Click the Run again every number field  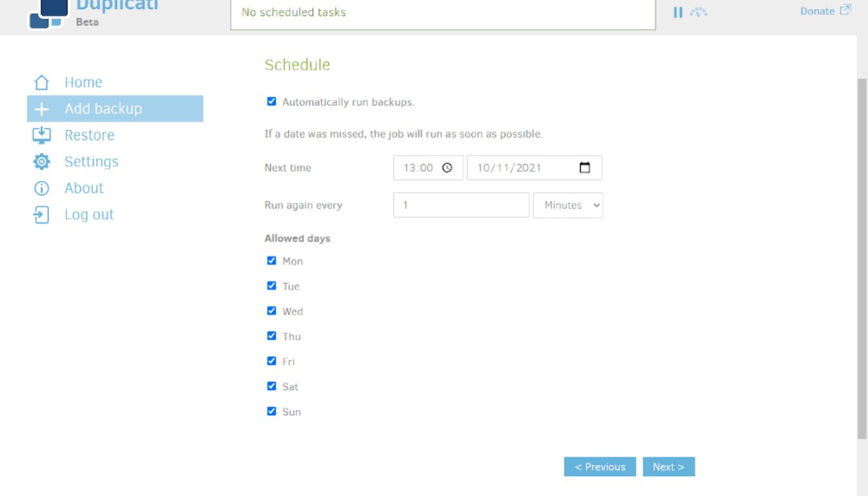coord(461,205)
